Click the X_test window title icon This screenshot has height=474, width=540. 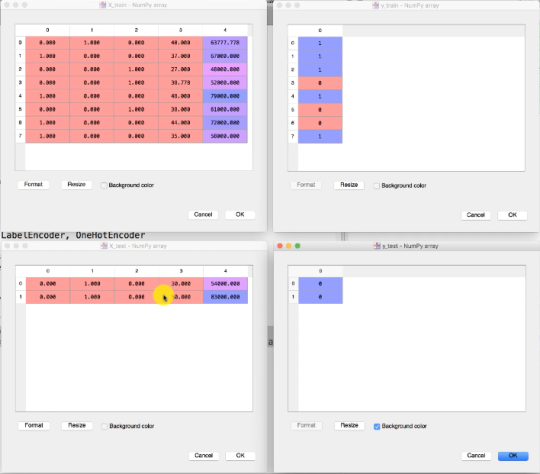point(104,246)
